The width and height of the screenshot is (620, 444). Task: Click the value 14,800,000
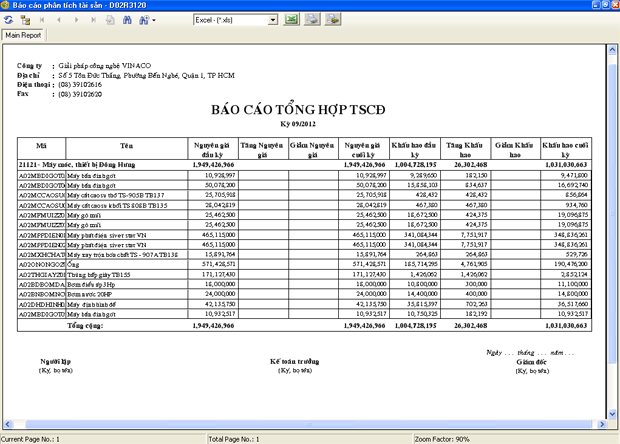(572, 294)
